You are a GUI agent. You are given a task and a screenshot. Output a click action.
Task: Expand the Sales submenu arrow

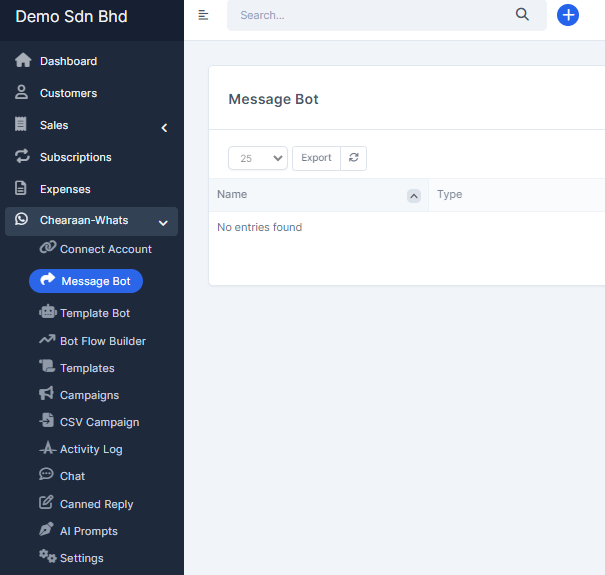[x=164, y=127]
